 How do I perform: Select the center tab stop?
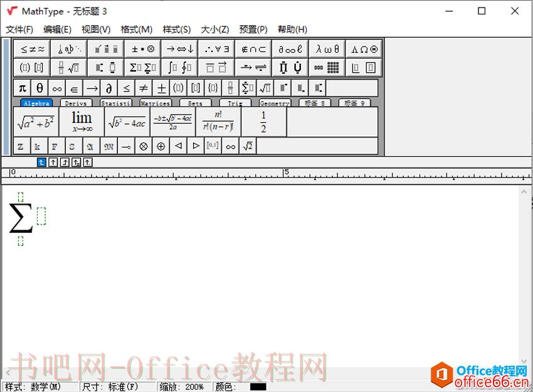click(53, 162)
